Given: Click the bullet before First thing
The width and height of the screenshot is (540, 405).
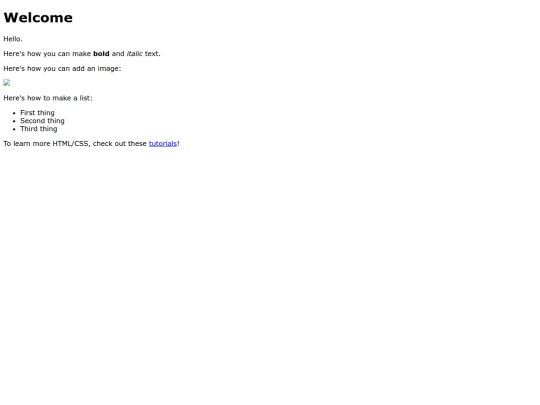Looking at the screenshot, I should tap(14, 113).
